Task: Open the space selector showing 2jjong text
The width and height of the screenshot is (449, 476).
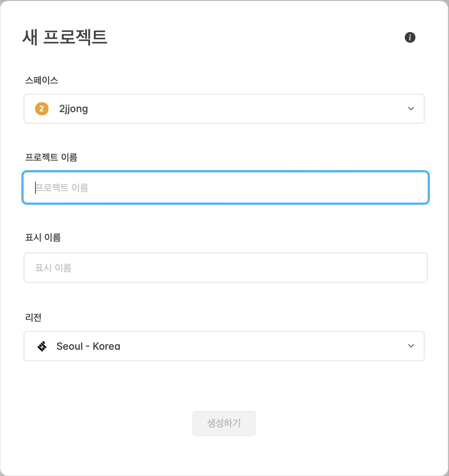Action: 74,109
